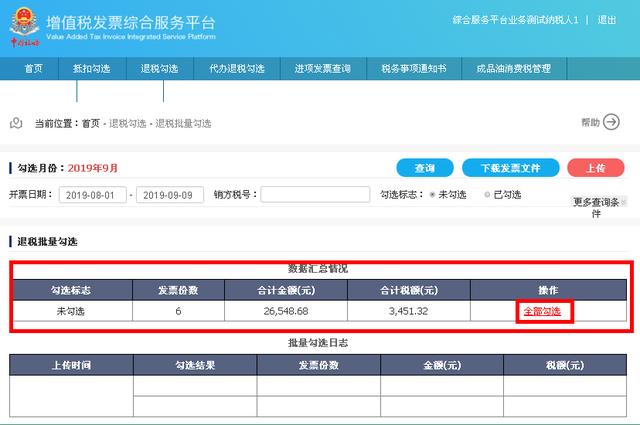This screenshot has height=425, width=640.
Task: Open the 成品油消费税管理 menu
Action: click(514, 69)
